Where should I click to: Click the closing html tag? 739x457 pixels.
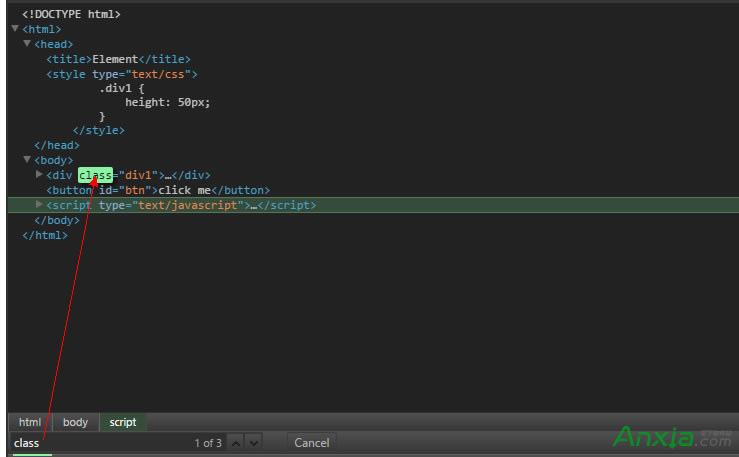click(x=44, y=235)
